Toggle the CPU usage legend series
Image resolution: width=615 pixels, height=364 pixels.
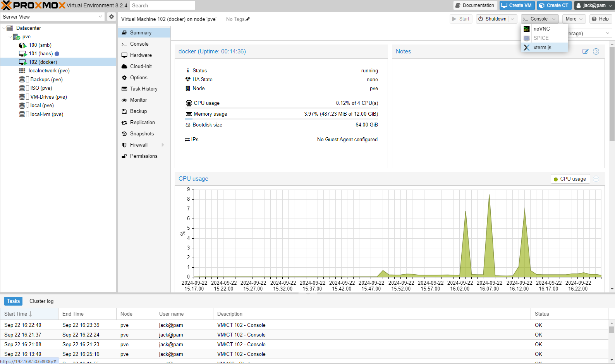click(570, 179)
